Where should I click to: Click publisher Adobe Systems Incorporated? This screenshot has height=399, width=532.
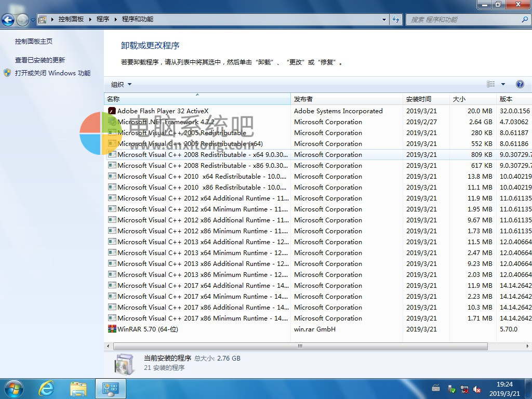pos(338,111)
